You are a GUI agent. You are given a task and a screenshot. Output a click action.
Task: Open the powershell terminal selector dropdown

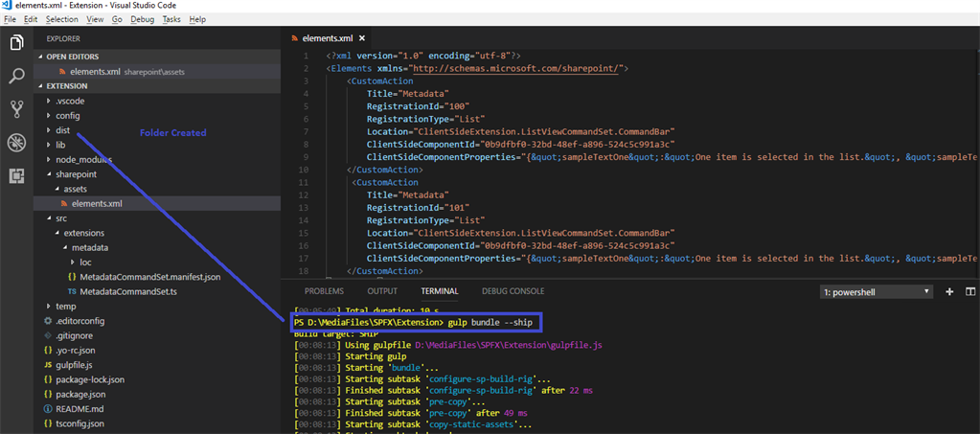[x=877, y=292]
